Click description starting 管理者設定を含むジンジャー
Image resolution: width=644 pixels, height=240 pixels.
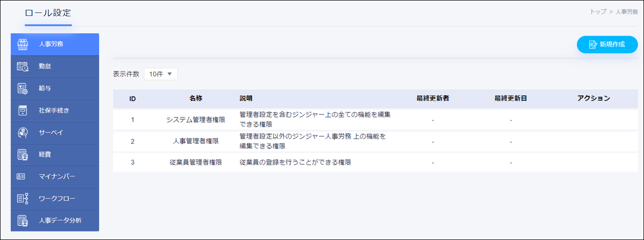click(315, 120)
